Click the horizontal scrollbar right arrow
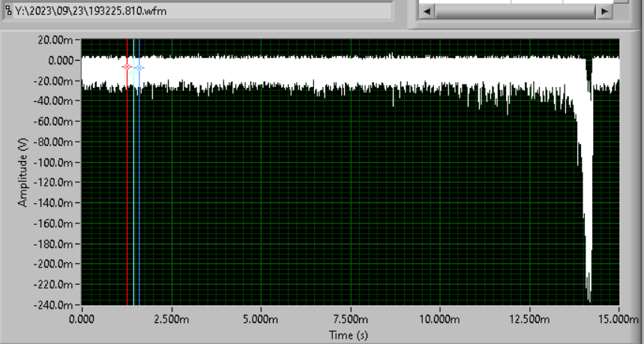644x344 pixels. click(x=604, y=11)
